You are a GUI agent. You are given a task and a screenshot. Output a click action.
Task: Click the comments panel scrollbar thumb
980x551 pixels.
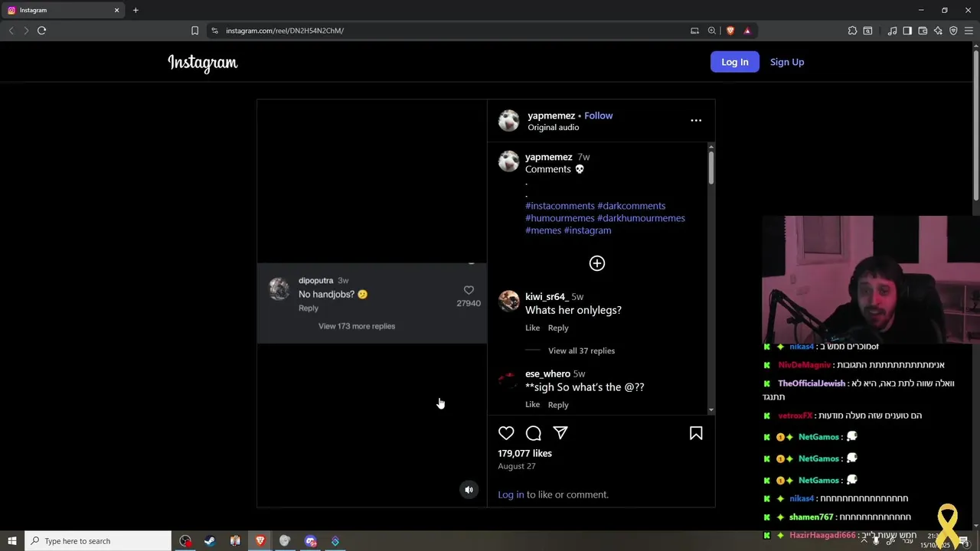[711, 168]
